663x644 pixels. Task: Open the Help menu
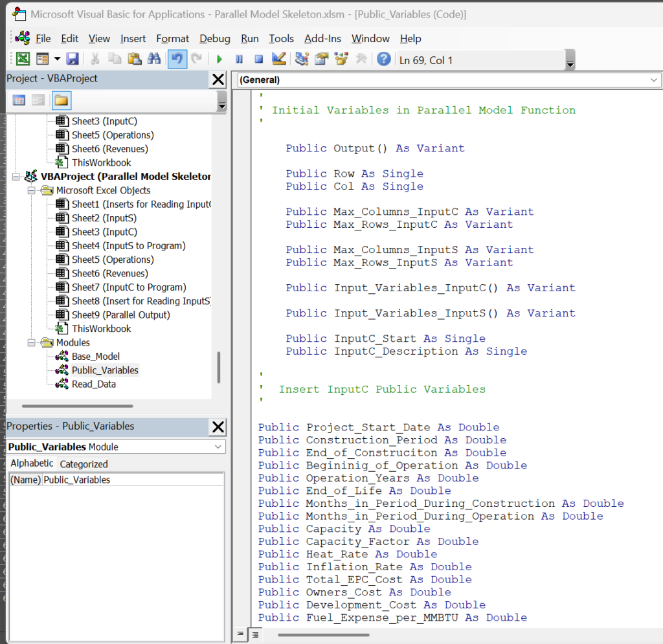point(410,38)
